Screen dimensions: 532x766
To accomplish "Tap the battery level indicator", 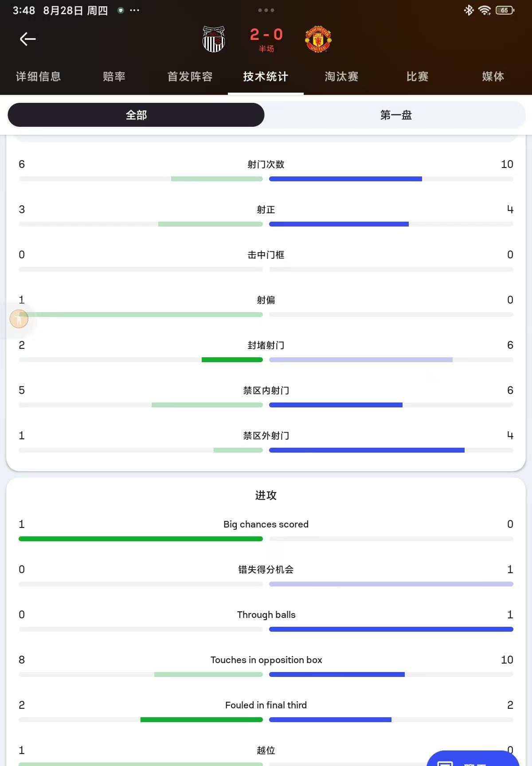I will click(505, 10).
